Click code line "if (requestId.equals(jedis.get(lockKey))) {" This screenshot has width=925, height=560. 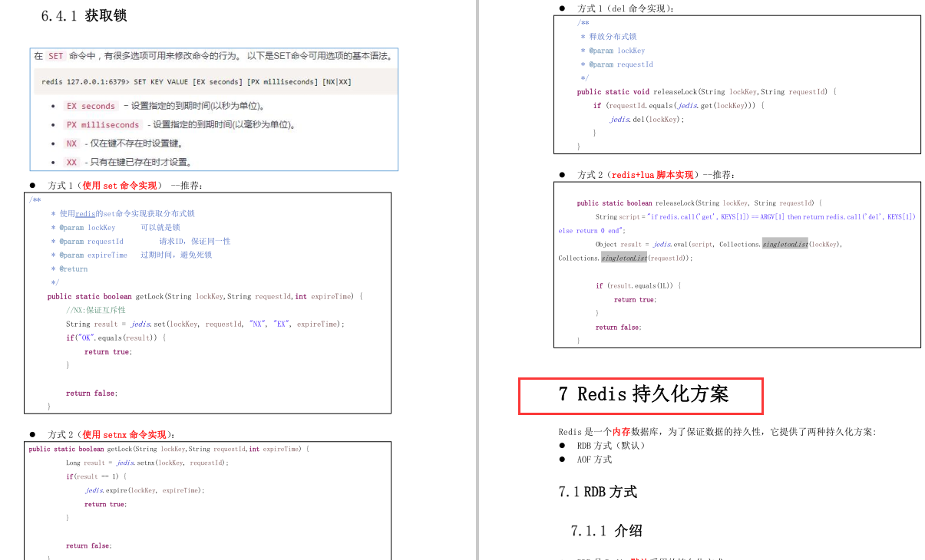click(679, 106)
